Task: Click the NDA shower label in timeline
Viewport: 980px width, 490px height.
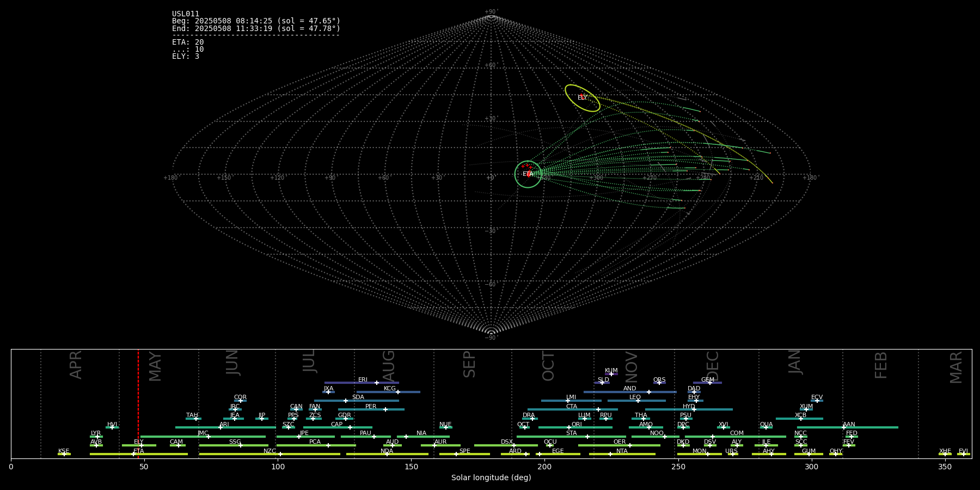Action: pos(387,451)
